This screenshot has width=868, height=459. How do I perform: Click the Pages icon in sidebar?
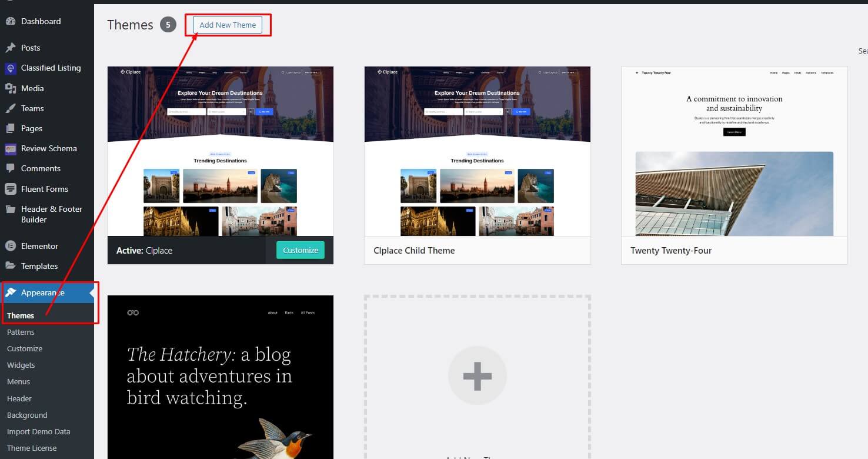pos(11,128)
